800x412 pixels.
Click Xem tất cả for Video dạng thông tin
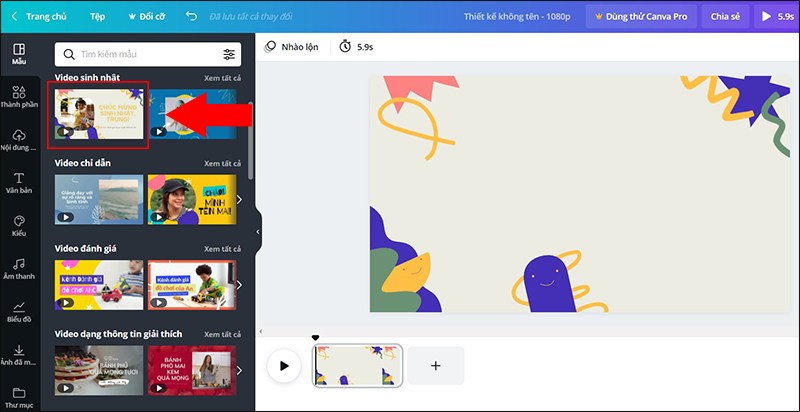coord(222,334)
